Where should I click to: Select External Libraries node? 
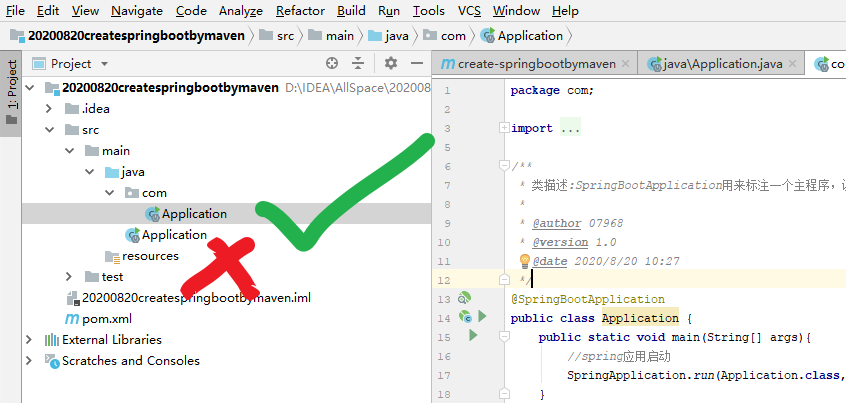coord(112,340)
